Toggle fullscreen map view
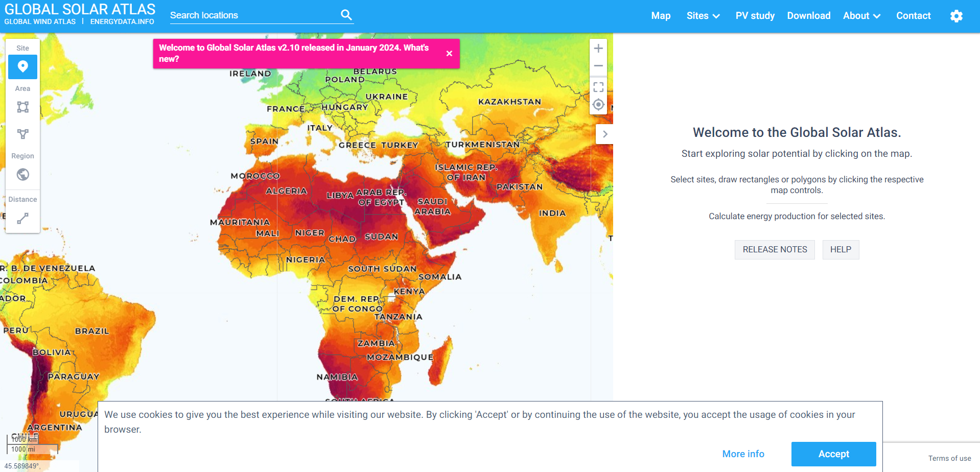980x472 pixels. (598, 87)
